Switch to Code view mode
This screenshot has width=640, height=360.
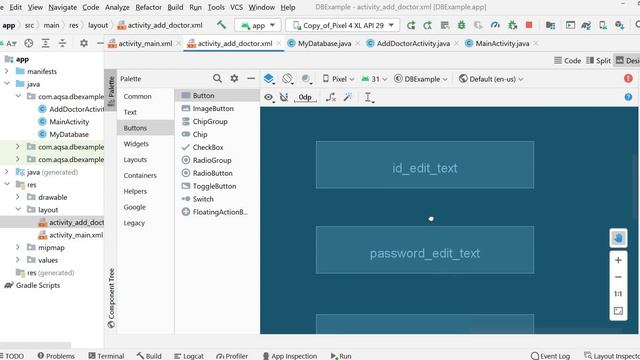point(567,60)
